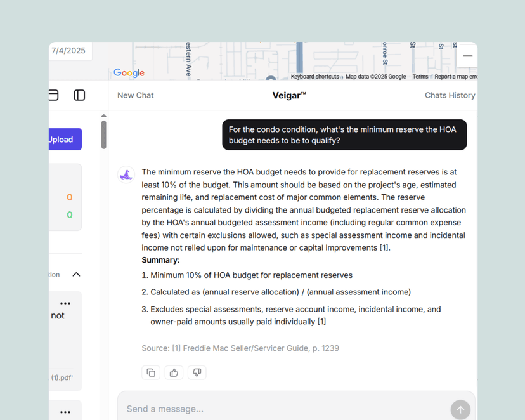525x420 pixels.
Task: Give the response a thumbs up
Action: click(x=174, y=372)
